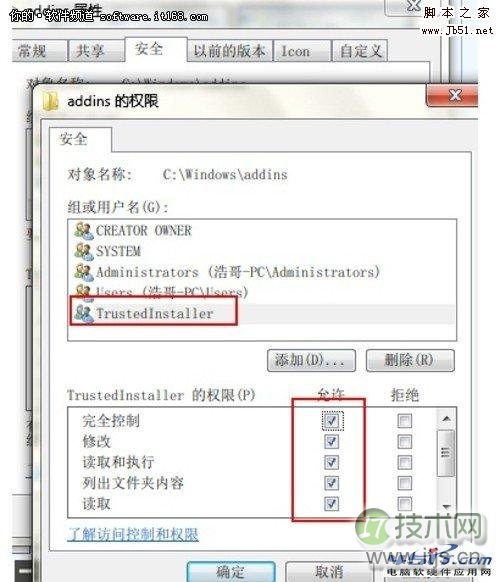Toggle Allow for 修改 permission

tap(331, 441)
